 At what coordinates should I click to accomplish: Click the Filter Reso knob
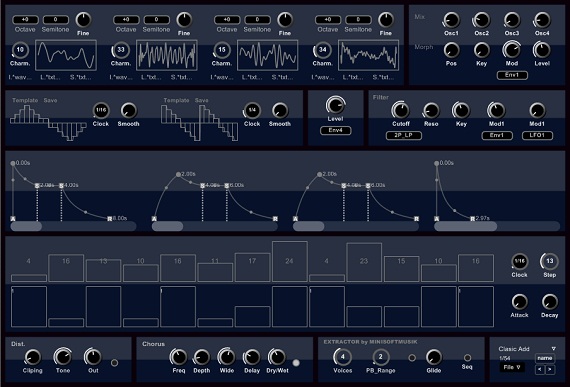point(431,111)
